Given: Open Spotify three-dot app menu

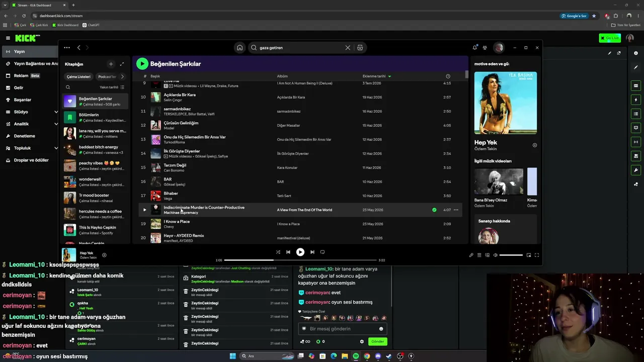Looking at the screenshot, I should (67, 48).
